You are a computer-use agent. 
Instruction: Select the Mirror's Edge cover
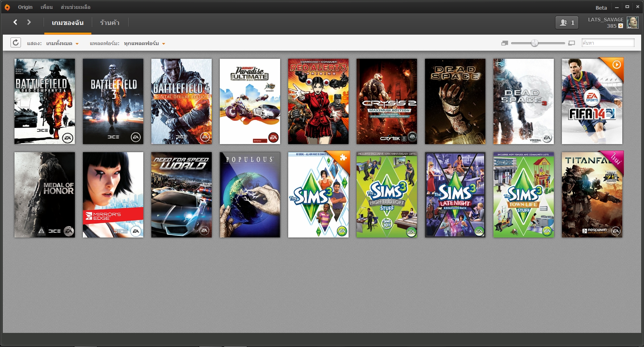coord(113,195)
